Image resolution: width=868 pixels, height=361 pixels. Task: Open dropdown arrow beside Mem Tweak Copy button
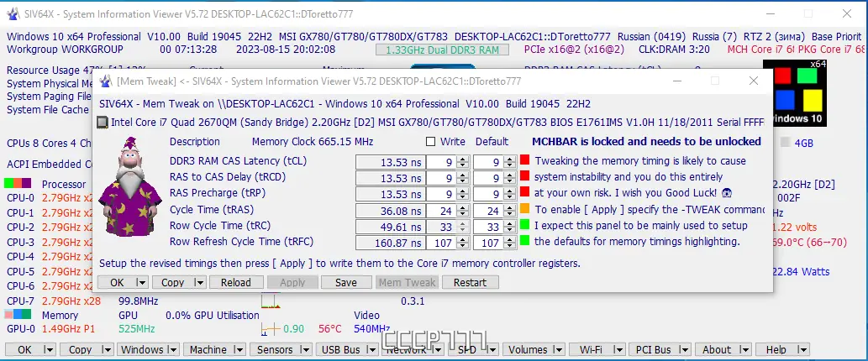[200, 282]
